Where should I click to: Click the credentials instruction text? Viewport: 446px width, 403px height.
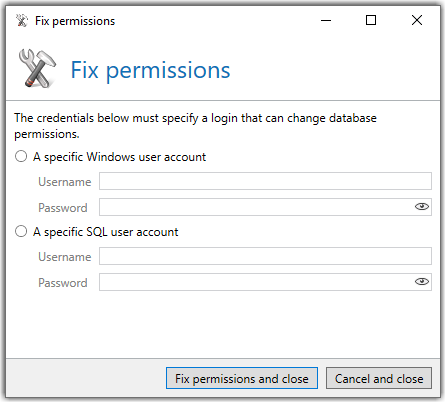point(195,126)
